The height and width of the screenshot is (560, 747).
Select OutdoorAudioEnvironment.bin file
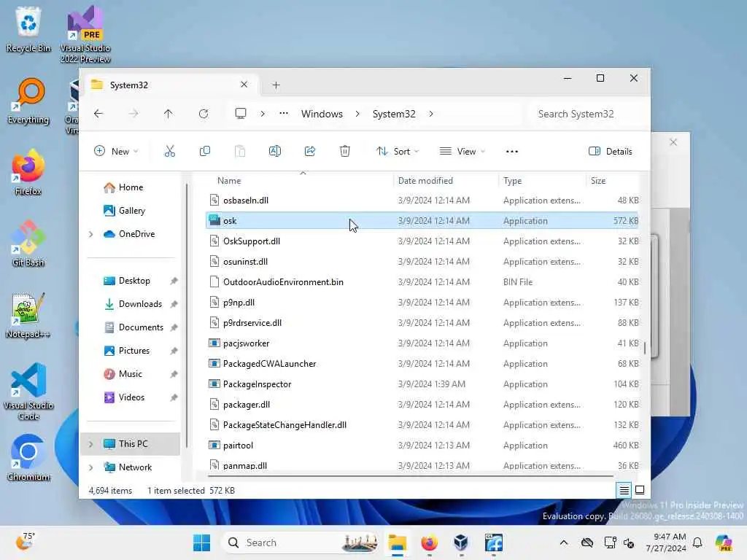(422, 282)
